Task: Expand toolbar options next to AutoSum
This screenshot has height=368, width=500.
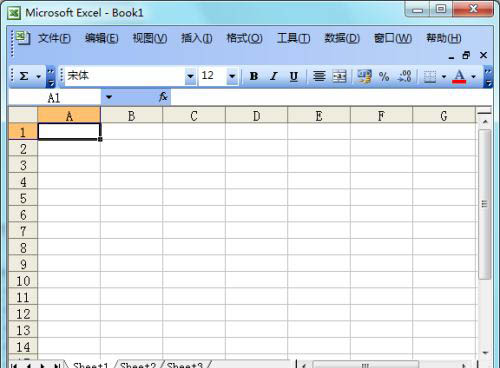Action: [50, 76]
